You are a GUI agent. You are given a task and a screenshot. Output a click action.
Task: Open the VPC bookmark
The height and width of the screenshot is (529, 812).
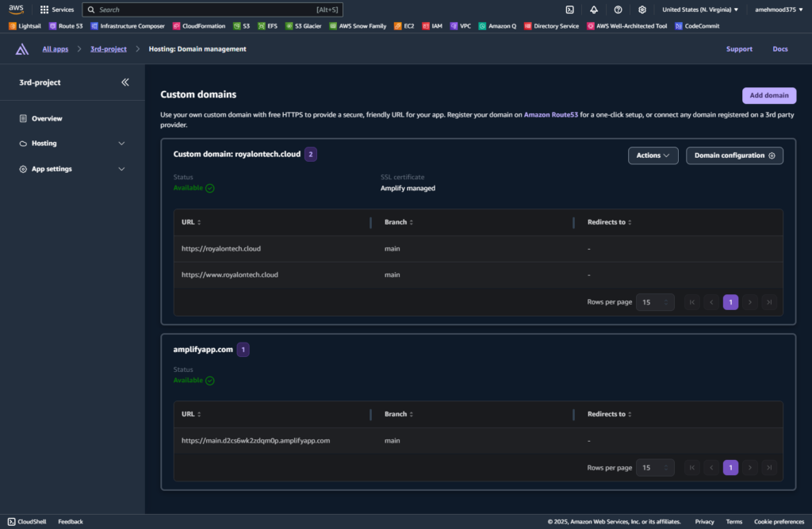pos(461,26)
